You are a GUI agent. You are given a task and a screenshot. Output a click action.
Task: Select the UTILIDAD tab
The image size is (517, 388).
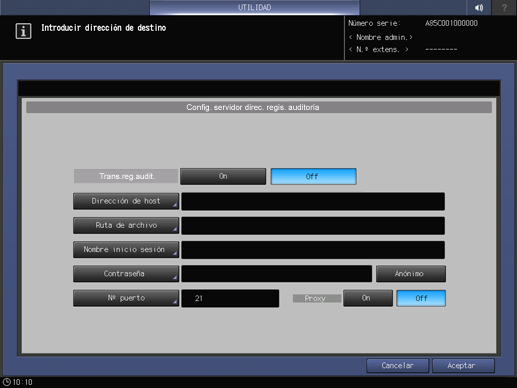(x=254, y=7)
